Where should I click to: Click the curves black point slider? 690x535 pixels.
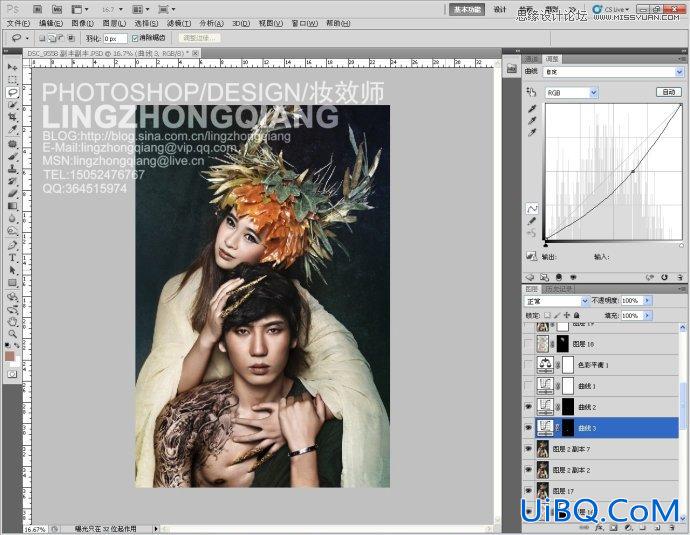click(546, 245)
